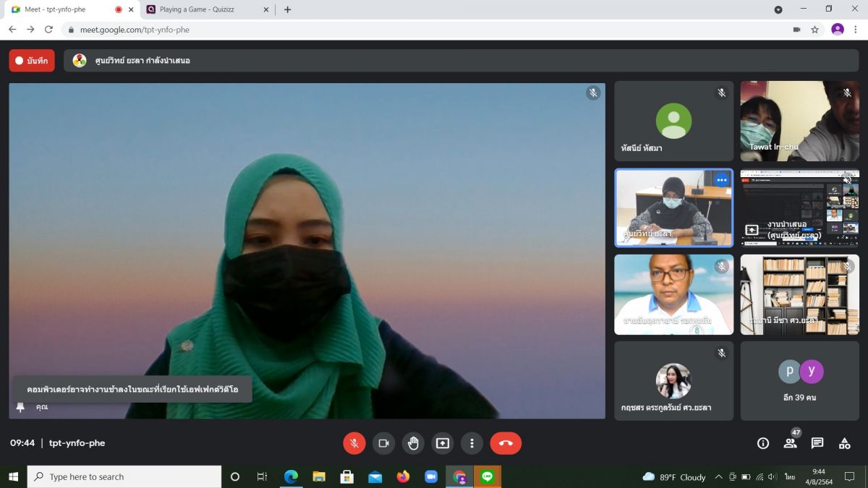Click the red recording indicator button
This screenshot has width=868, height=488.
coord(32,61)
